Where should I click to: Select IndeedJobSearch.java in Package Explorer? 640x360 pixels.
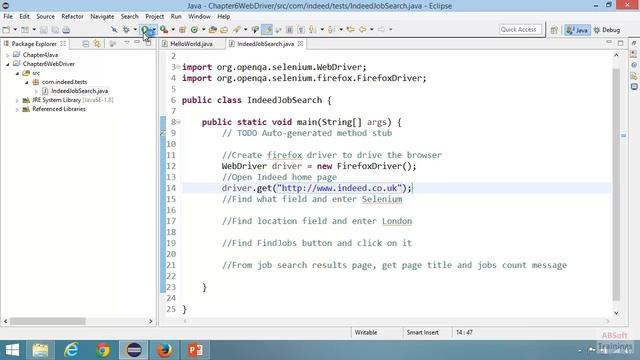79,91
